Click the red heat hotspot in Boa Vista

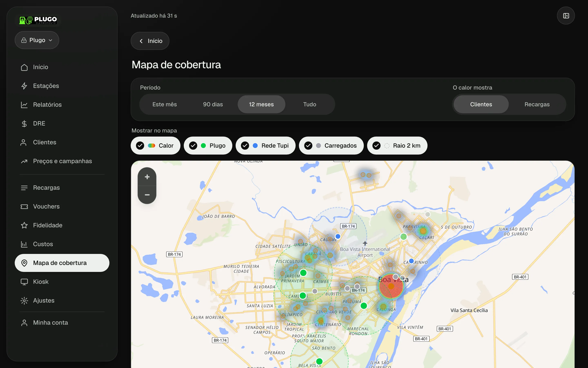(391, 286)
